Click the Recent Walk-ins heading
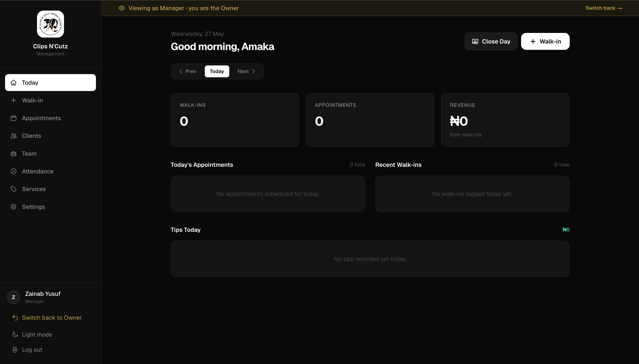 click(x=398, y=165)
